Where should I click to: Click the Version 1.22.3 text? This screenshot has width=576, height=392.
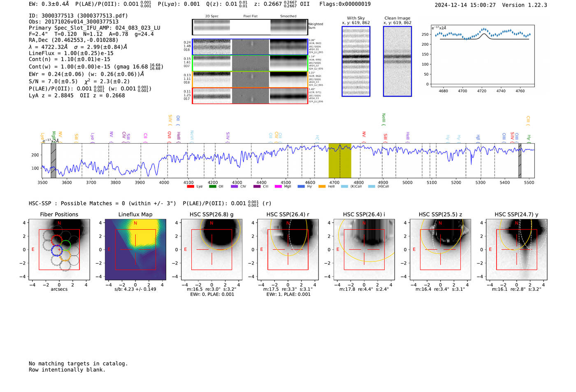tap(525, 5)
